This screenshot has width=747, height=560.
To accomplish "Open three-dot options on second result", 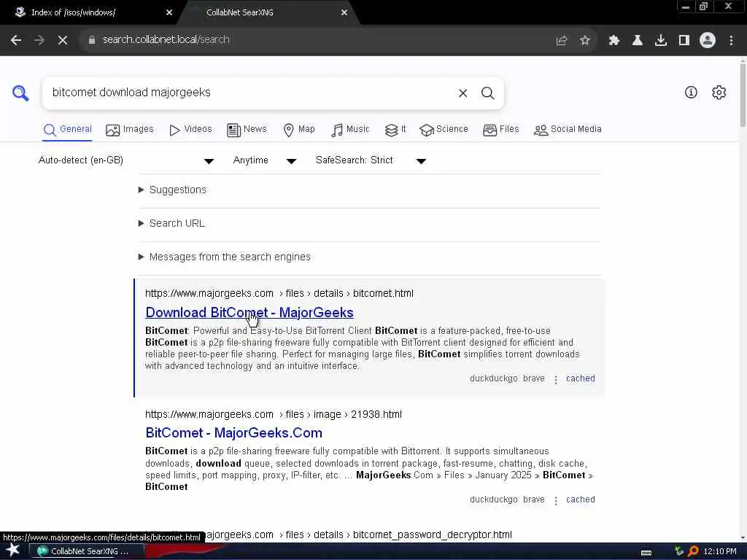I will point(555,500).
